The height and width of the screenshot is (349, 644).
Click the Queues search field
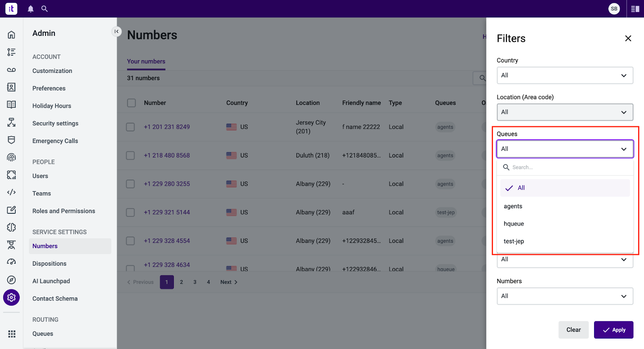(x=565, y=167)
